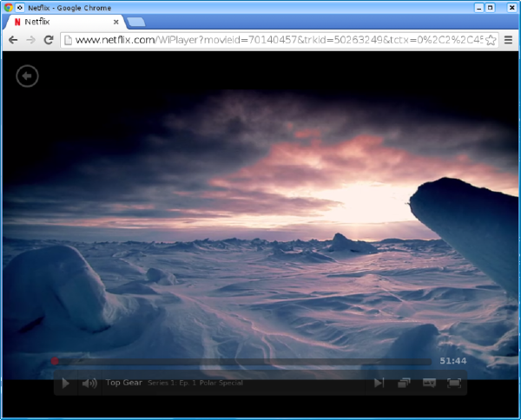Click the page icon in the address bar

68,40
